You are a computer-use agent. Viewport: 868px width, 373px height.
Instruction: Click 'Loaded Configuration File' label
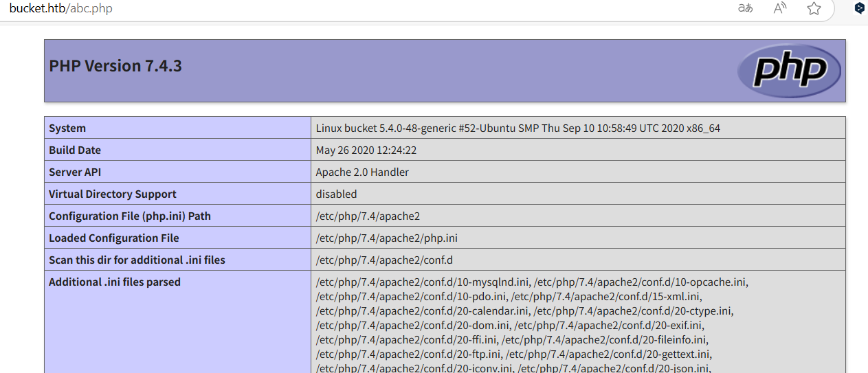[x=114, y=238]
